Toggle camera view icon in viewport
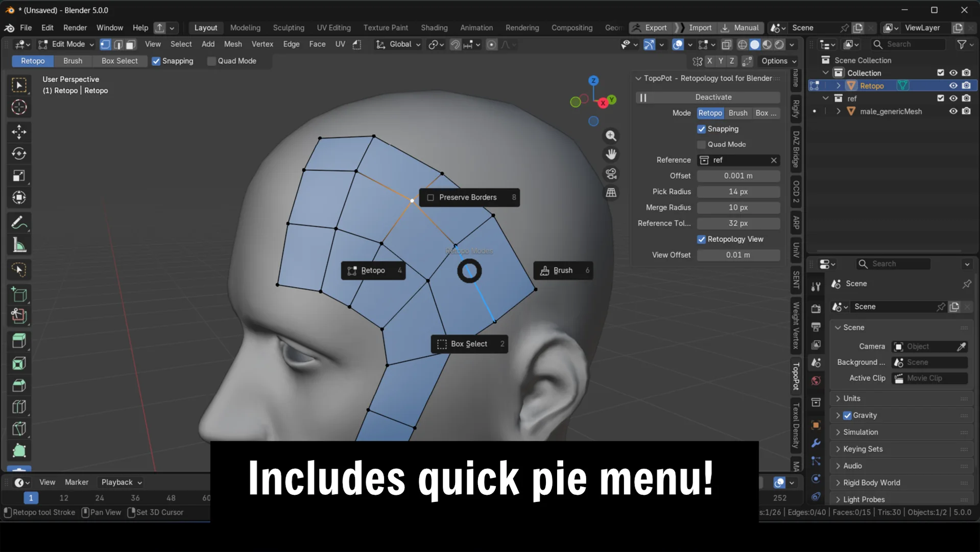 tap(611, 174)
